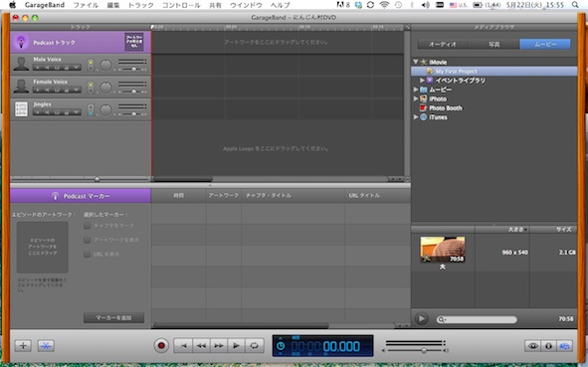Change LCD mode via the clock icon
Screen dimensions: 588x367
click(x=281, y=346)
